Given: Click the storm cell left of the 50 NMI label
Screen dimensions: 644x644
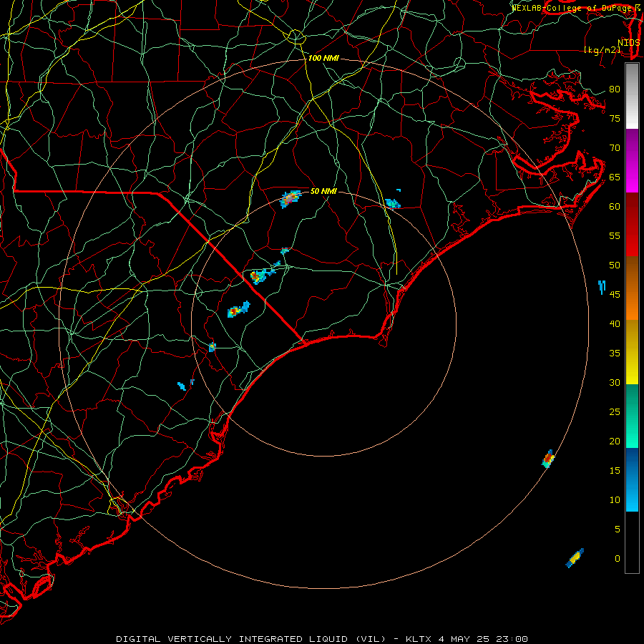Looking at the screenshot, I should [x=291, y=199].
